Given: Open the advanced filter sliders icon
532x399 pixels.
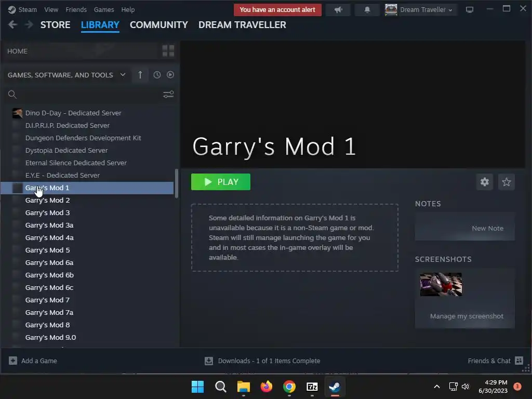Looking at the screenshot, I should point(168,95).
